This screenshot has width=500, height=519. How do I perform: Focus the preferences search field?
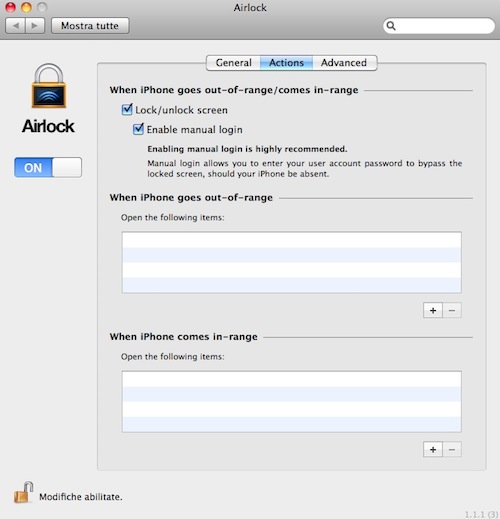(439, 26)
